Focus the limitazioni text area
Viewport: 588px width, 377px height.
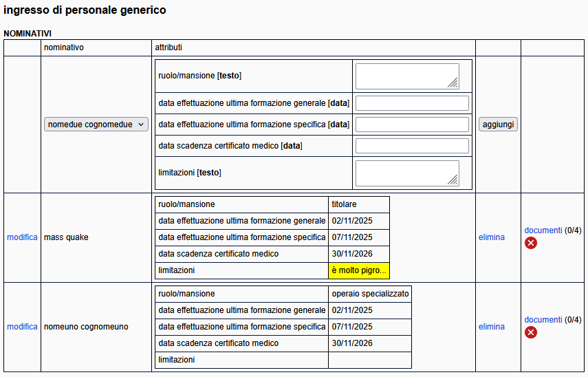coord(406,173)
